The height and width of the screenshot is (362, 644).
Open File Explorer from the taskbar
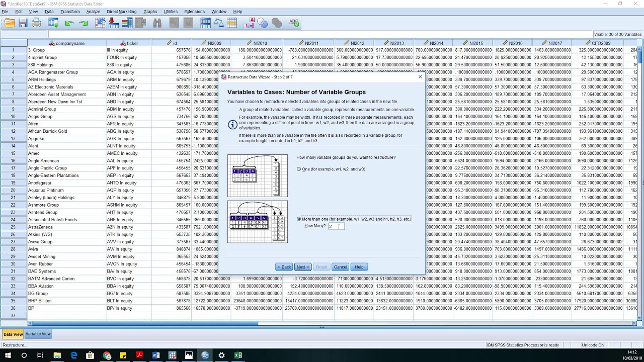tap(57, 355)
